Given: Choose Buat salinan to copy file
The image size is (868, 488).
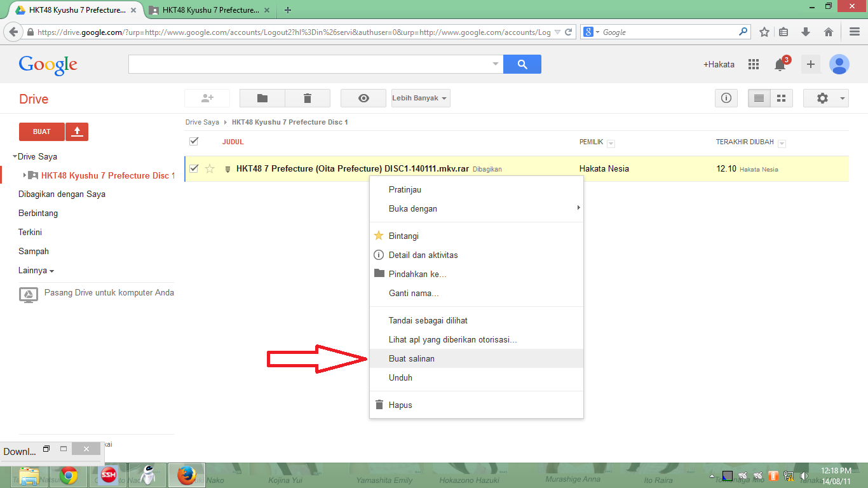Looking at the screenshot, I should [477, 358].
